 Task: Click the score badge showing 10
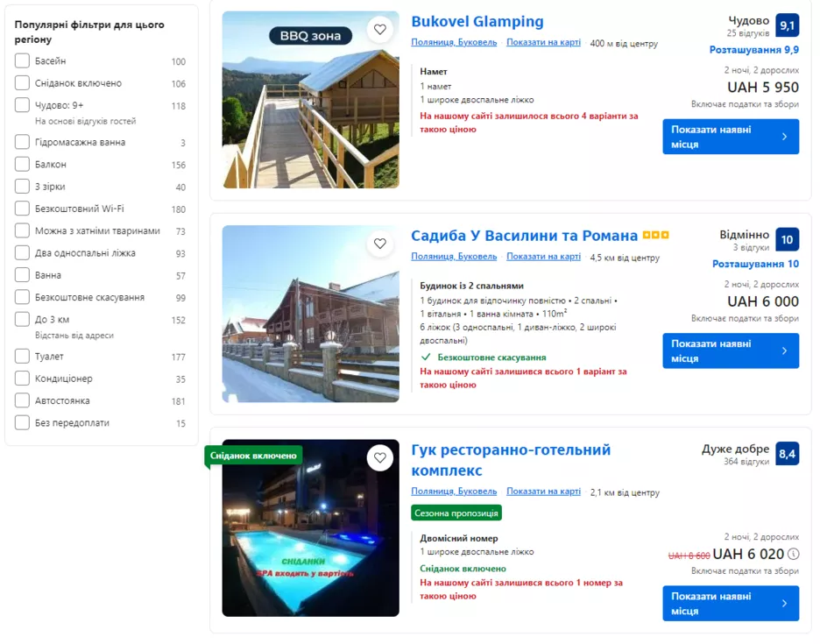[x=787, y=239]
